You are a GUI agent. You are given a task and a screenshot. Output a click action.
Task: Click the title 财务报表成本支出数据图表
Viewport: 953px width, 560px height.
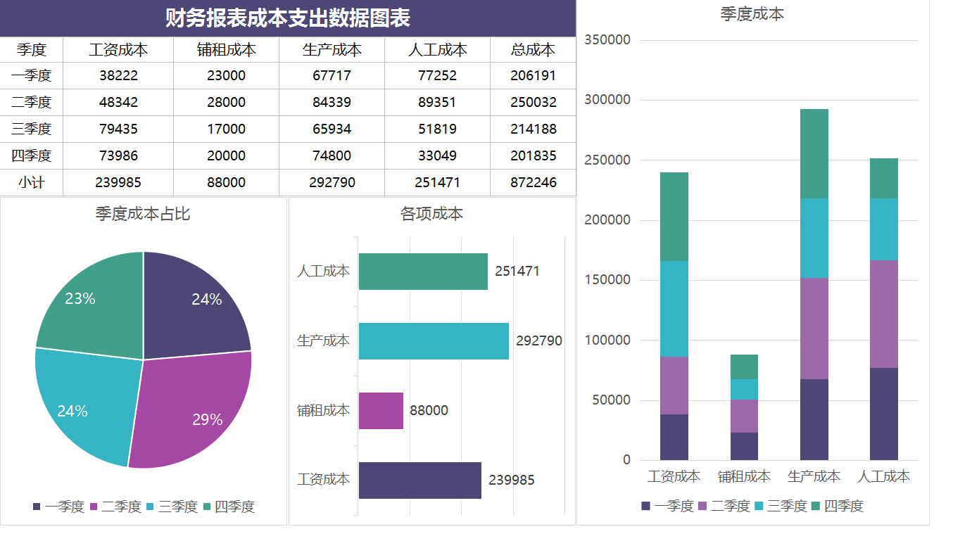coord(288,18)
